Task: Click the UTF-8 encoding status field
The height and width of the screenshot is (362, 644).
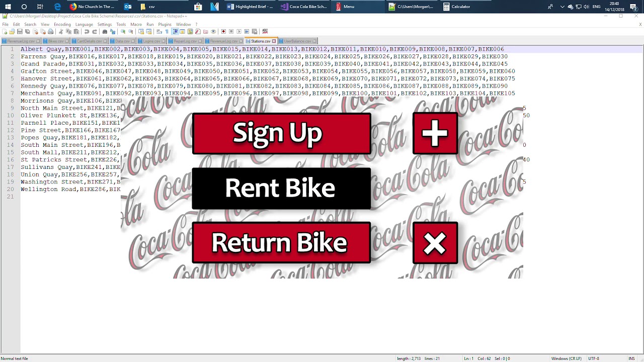Action: [x=594, y=358]
